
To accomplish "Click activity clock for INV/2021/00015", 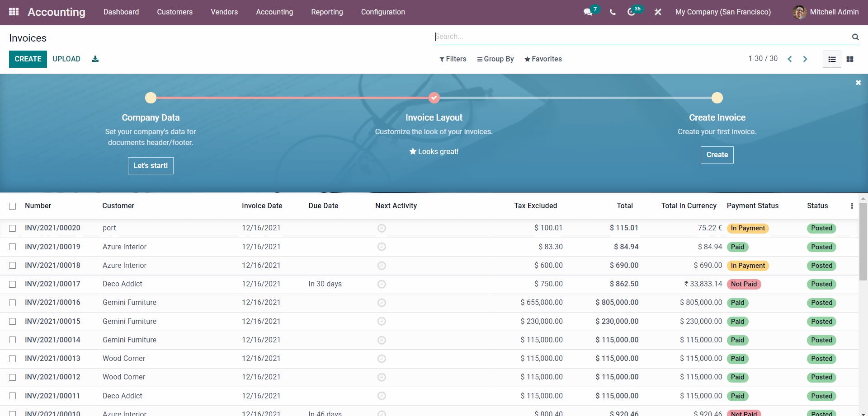I will (382, 321).
